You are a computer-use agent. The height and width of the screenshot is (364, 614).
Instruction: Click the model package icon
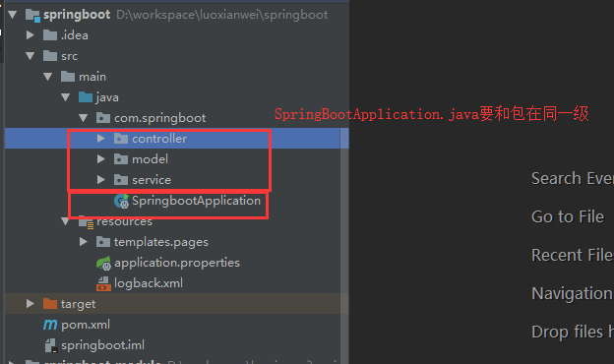pyautogui.click(x=121, y=159)
